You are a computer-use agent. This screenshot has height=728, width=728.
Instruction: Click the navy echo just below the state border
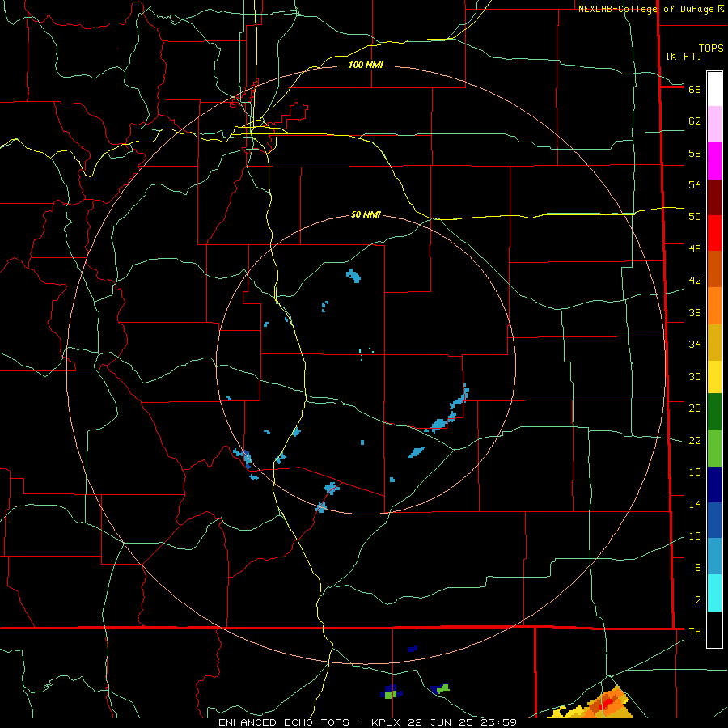(x=413, y=649)
